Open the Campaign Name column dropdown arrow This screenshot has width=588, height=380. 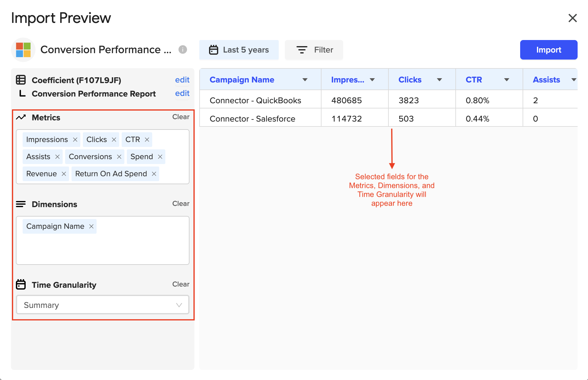(305, 80)
